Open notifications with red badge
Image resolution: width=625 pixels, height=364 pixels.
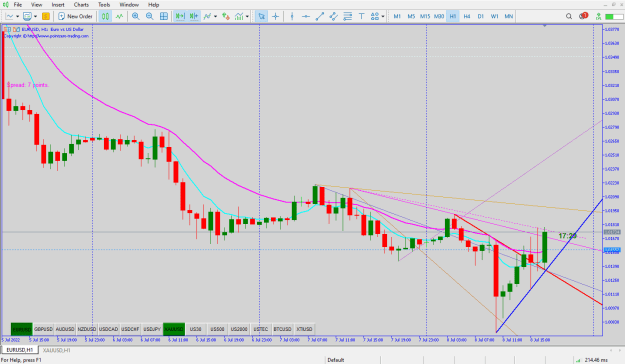click(584, 16)
